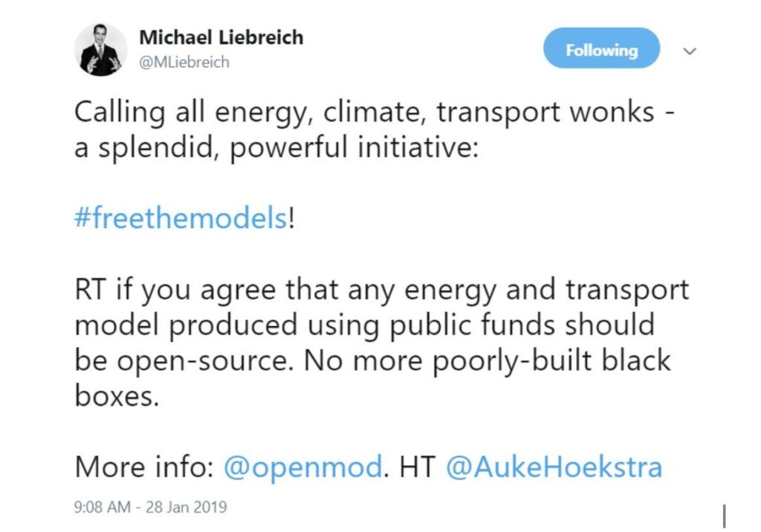The width and height of the screenshot is (761, 532).
Task: Expand the dropdown arrow beside Following
Action: [x=690, y=51]
